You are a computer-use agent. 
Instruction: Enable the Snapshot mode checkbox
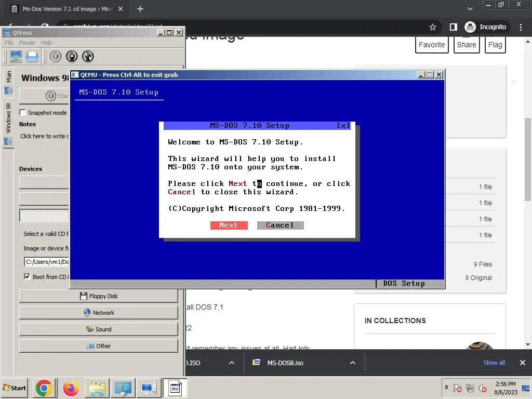[x=23, y=112]
